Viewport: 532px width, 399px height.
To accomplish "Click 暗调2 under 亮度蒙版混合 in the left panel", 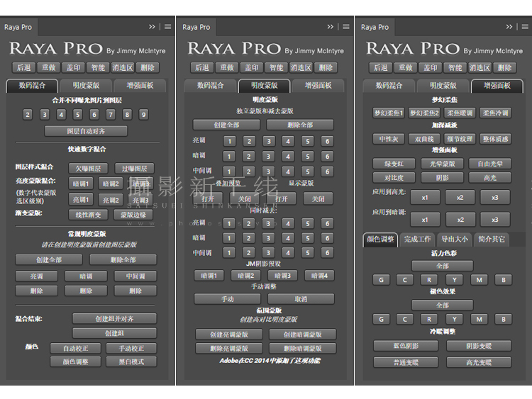I will [x=111, y=184].
